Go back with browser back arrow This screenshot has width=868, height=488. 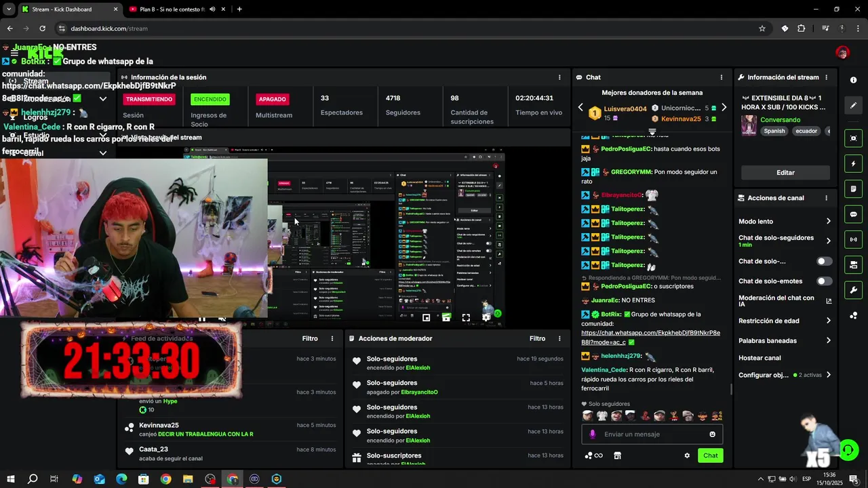(x=9, y=28)
